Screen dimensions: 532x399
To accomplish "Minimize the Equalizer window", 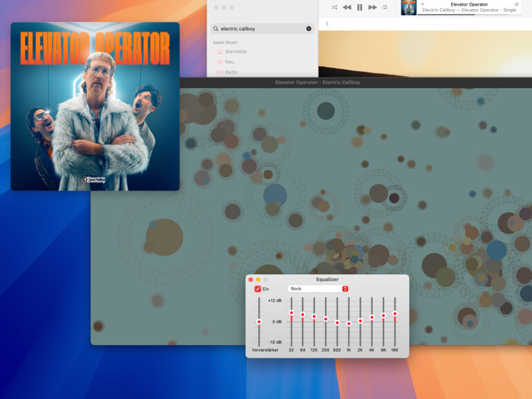I will (x=258, y=280).
